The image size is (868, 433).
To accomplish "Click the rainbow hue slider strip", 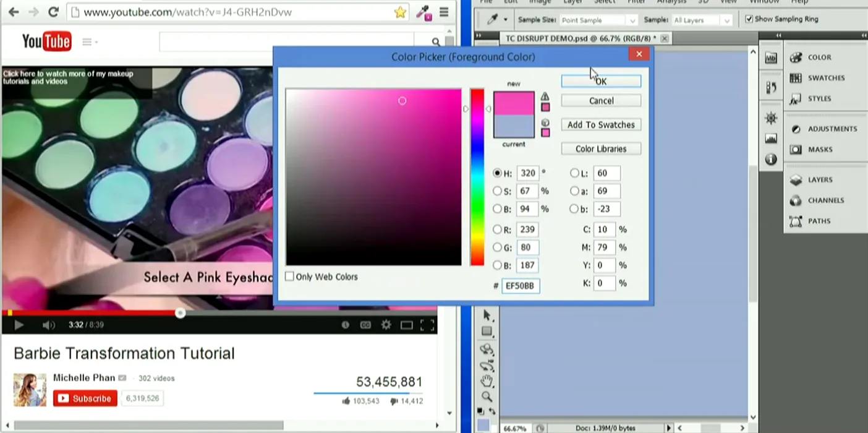I will (477, 177).
